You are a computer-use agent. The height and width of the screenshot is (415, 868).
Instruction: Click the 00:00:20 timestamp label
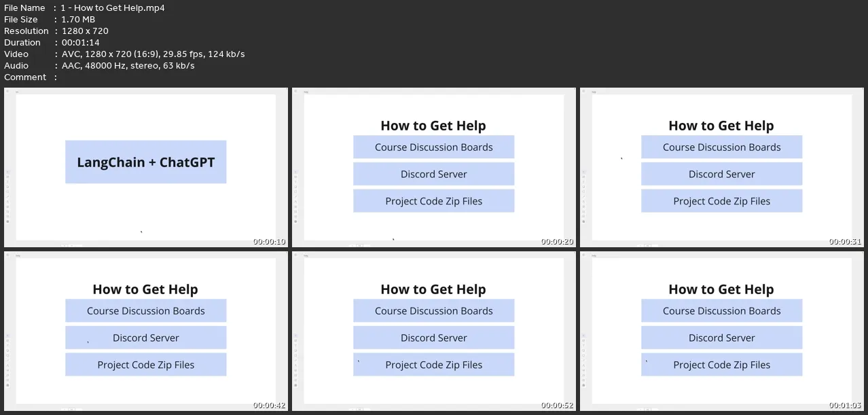(558, 242)
